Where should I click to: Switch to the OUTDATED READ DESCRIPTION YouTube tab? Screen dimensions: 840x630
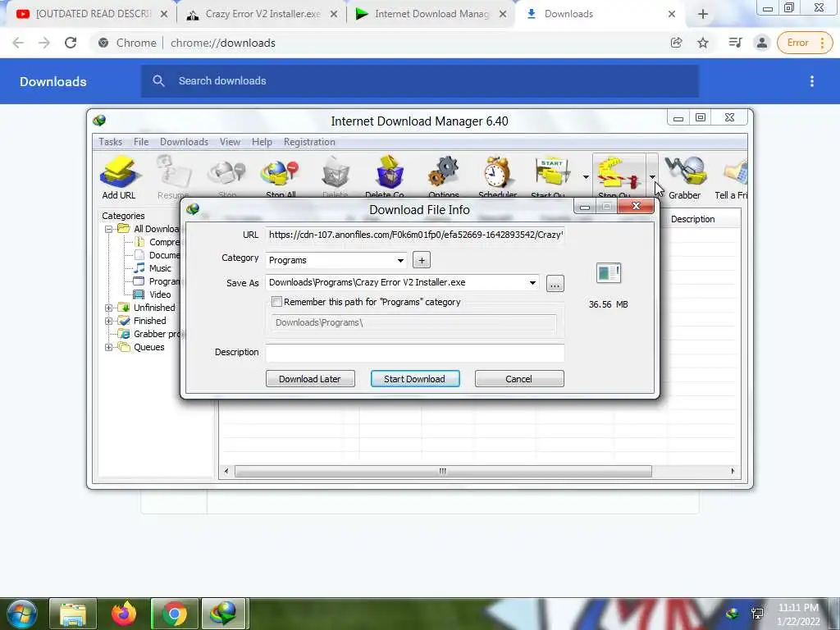coord(91,15)
